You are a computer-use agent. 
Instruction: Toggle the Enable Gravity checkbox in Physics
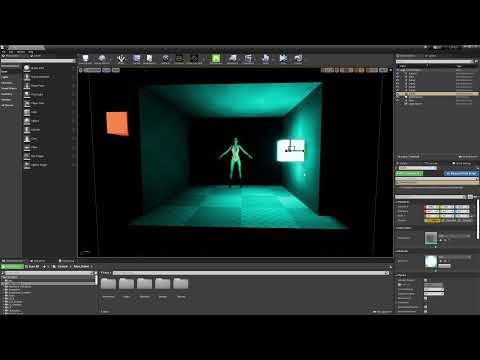[x=426, y=298]
